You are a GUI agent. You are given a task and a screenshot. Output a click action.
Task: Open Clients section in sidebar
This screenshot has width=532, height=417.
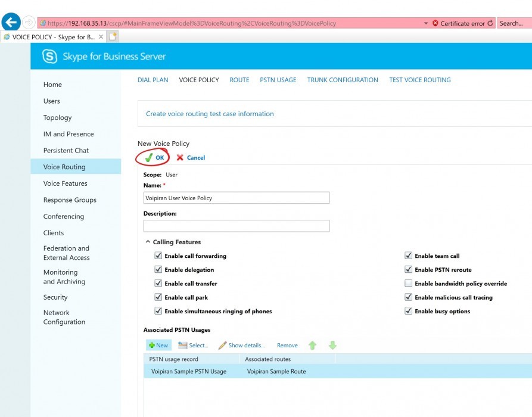pos(53,233)
